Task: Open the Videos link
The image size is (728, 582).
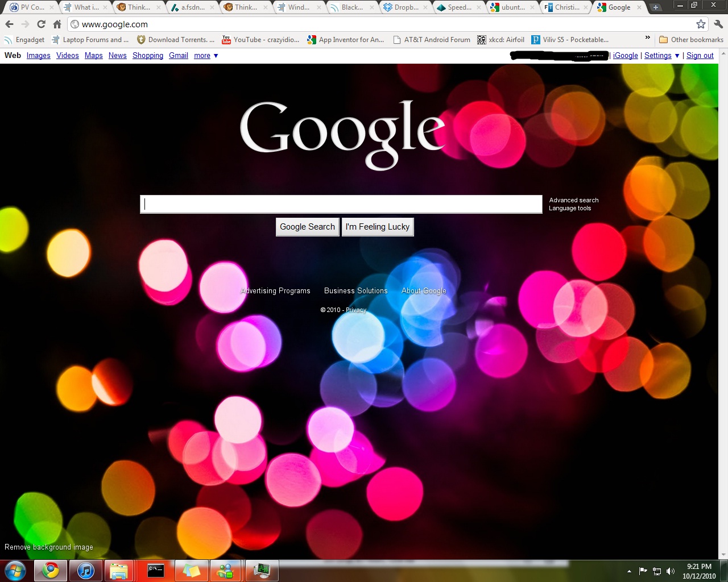Action: 68,56
